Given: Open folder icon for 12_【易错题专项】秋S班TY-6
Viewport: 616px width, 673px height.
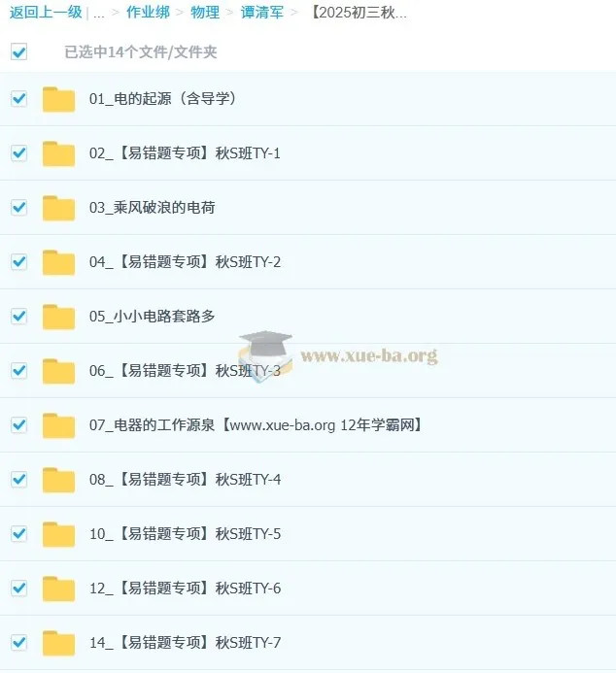Looking at the screenshot, I should pos(59,589).
